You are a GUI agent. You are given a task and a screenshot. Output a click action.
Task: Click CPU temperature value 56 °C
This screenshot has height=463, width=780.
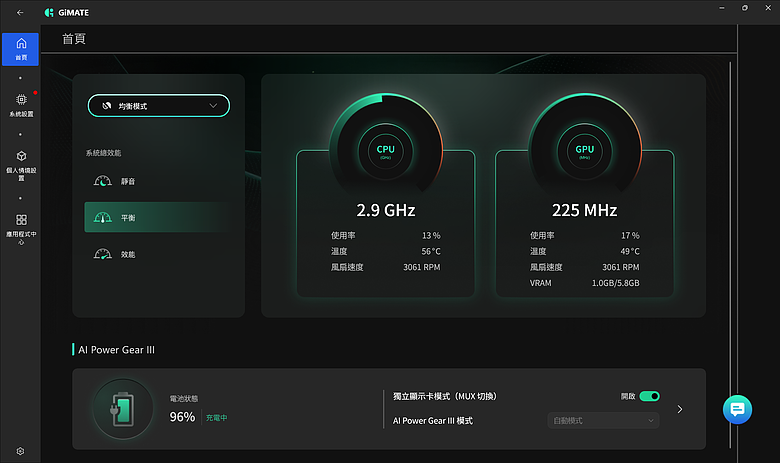click(431, 251)
